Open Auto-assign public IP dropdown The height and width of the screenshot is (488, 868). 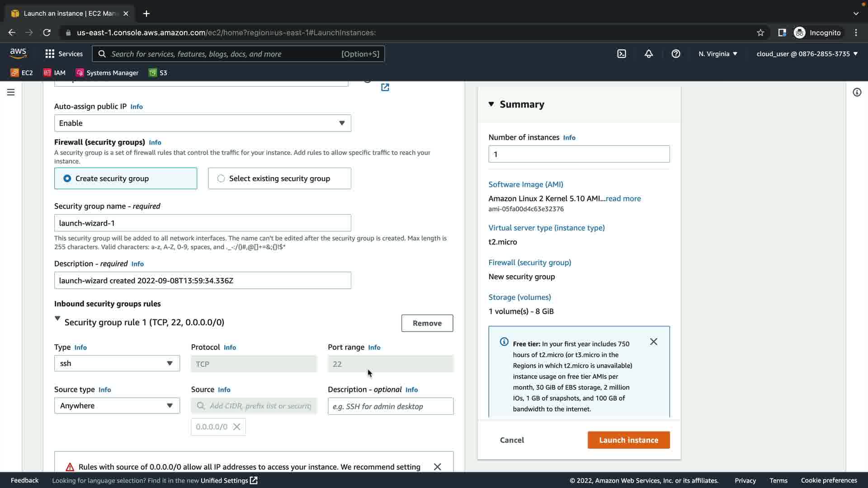[203, 123]
